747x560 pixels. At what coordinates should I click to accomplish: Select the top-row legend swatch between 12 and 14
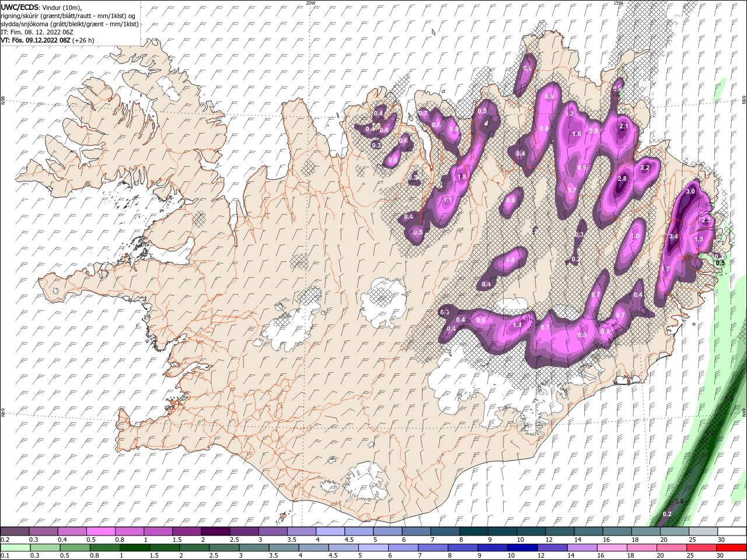(559, 531)
